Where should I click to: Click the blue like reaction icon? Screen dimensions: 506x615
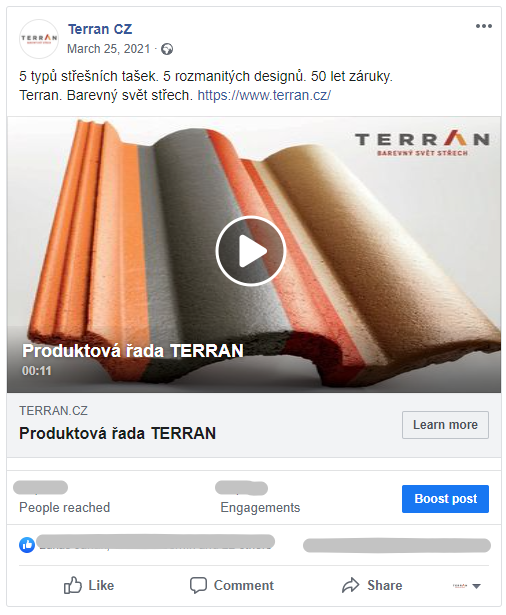27,545
